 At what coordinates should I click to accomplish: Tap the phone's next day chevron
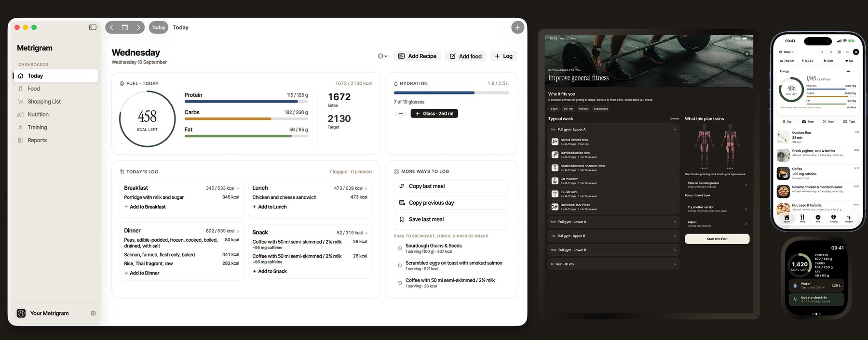831,52
